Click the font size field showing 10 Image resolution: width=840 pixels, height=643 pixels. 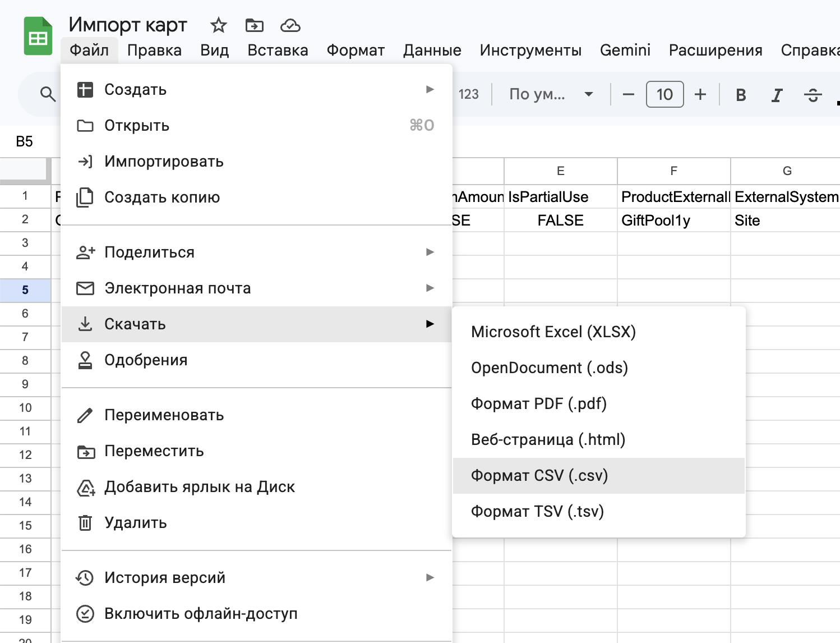(x=664, y=94)
